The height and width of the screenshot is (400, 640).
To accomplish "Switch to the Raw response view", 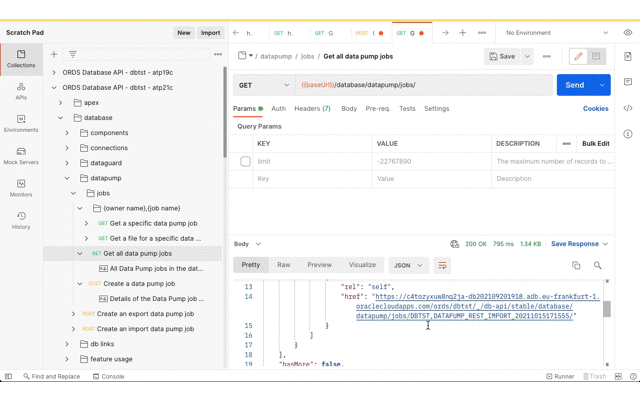I will [284, 266].
